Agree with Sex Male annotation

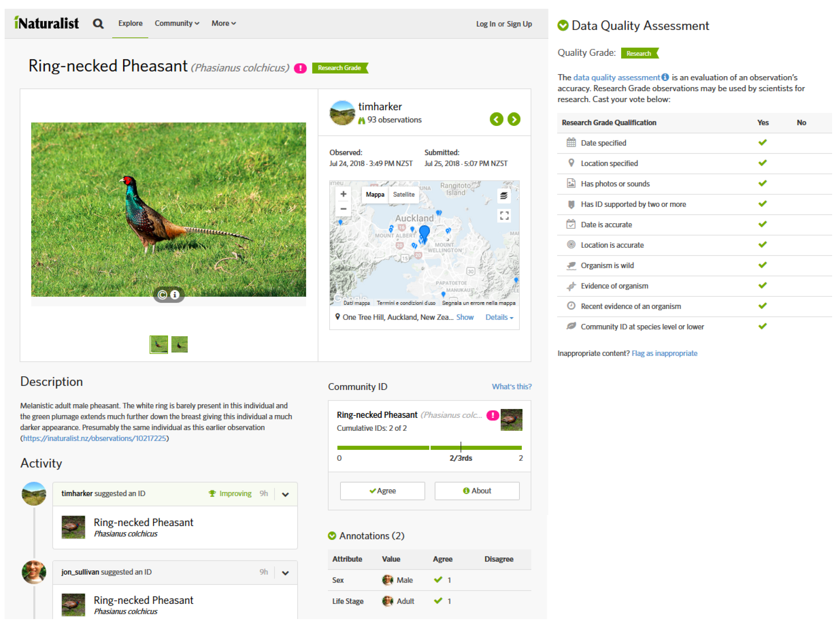(x=438, y=580)
